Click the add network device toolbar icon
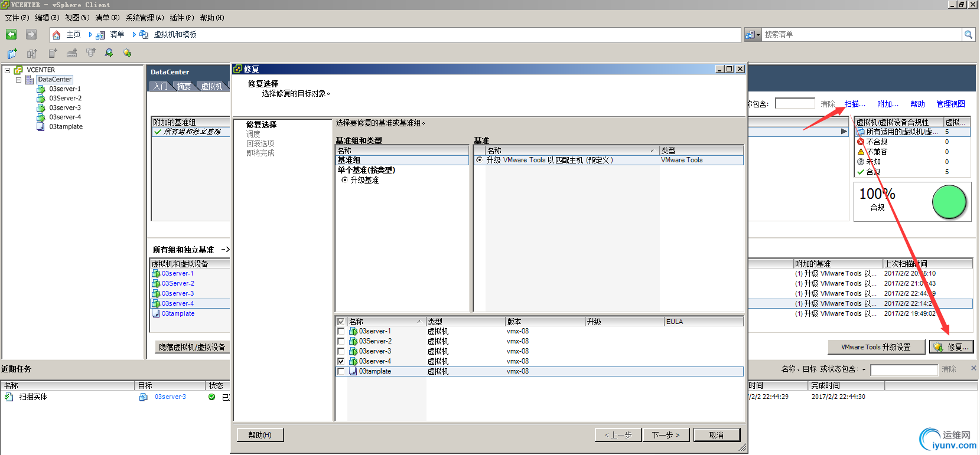 [x=71, y=53]
